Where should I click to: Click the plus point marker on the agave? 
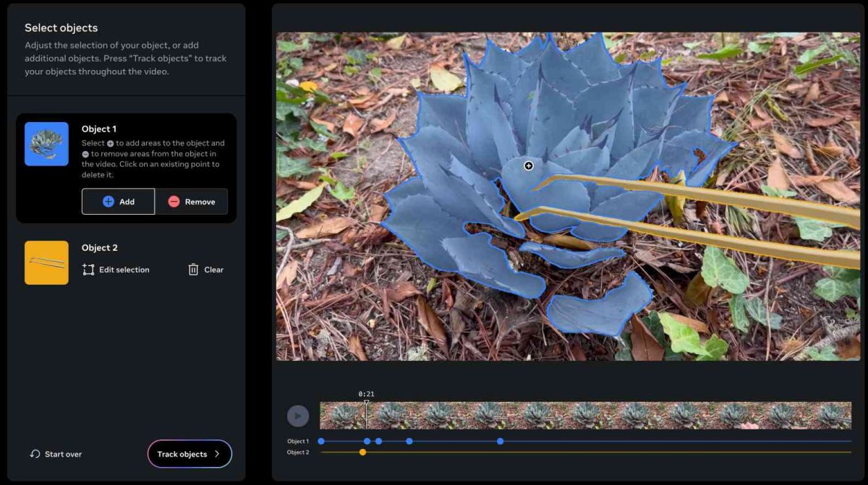(529, 166)
